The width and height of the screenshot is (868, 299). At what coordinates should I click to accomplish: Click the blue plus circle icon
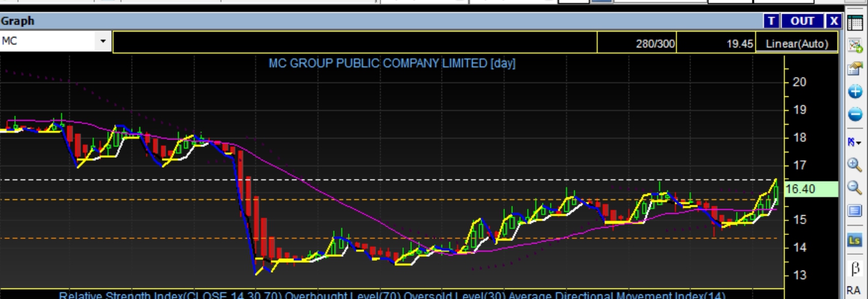855,92
